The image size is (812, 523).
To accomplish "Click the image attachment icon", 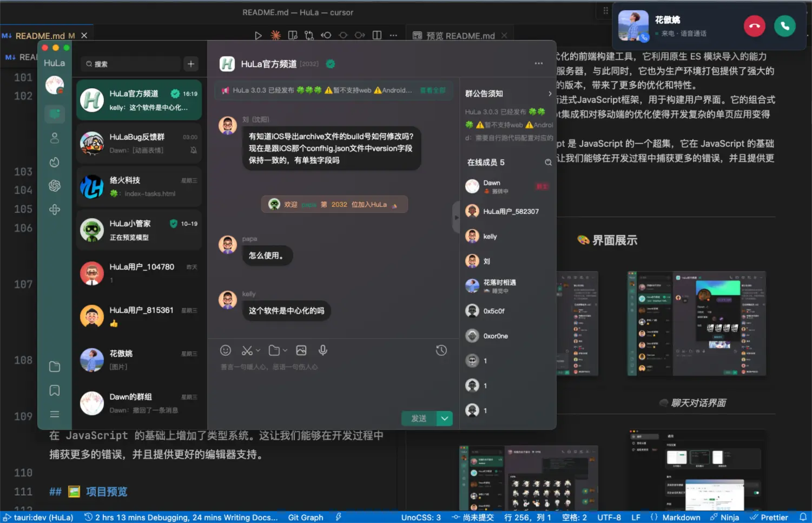I will coord(301,350).
